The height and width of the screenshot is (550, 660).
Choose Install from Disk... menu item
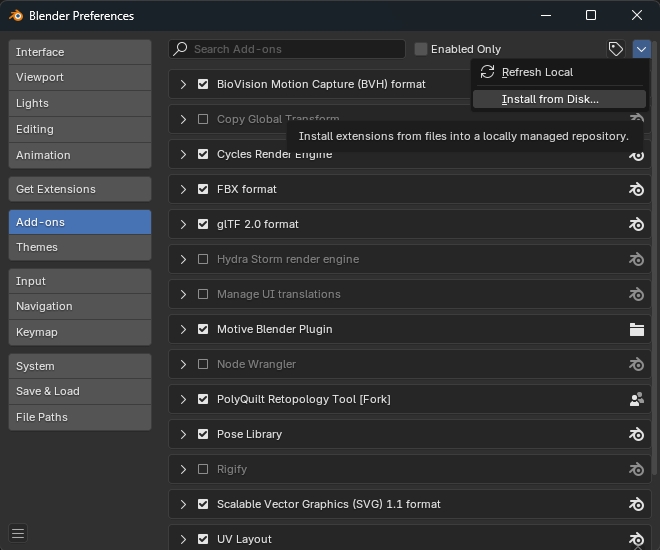click(x=550, y=99)
